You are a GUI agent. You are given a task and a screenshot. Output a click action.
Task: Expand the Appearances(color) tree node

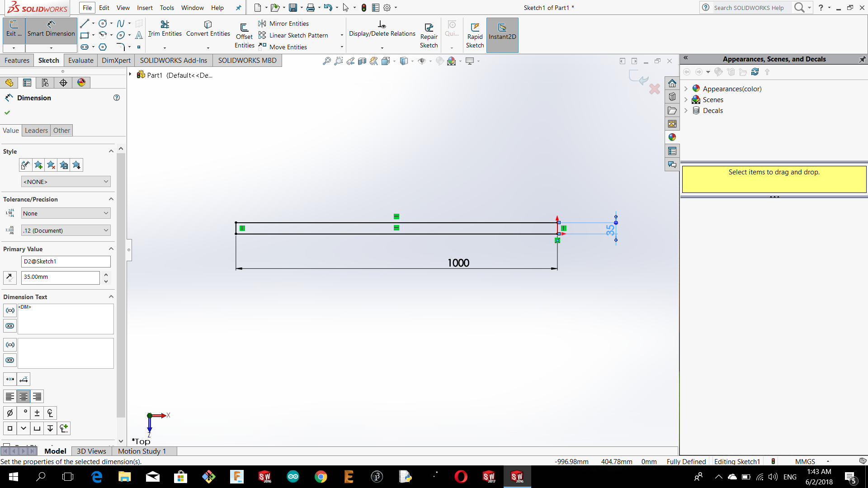coord(686,89)
